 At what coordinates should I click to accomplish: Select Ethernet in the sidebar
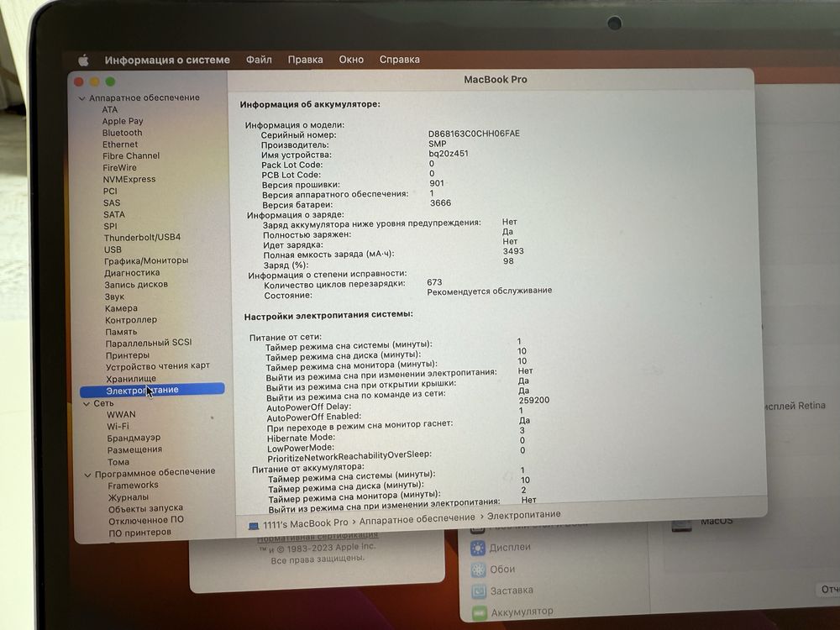coord(120,144)
